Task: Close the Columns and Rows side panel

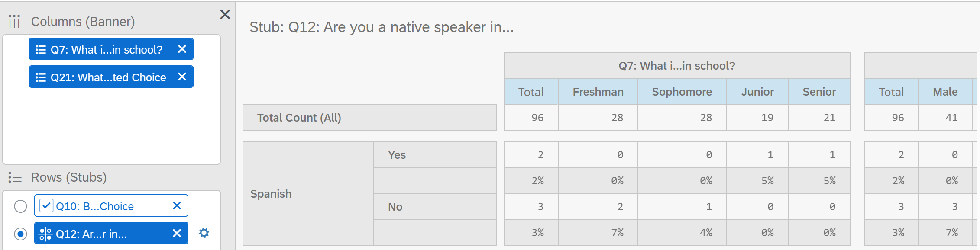Action: [x=225, y=14]
